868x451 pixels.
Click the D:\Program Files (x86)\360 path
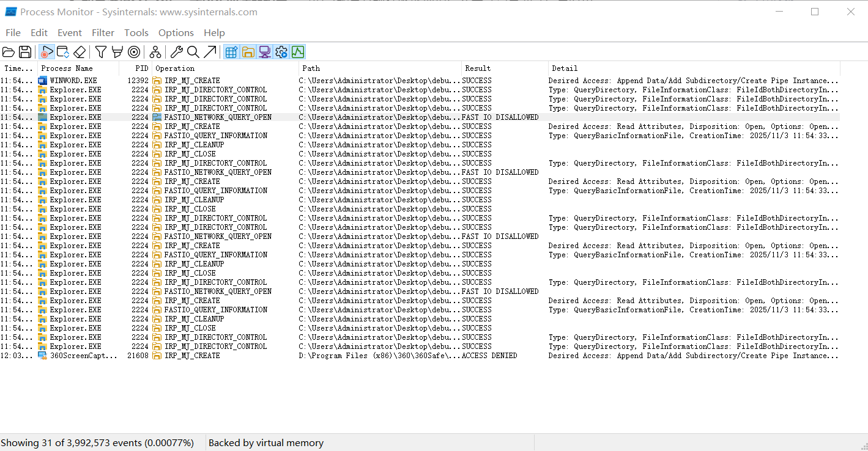coord(379,356)
